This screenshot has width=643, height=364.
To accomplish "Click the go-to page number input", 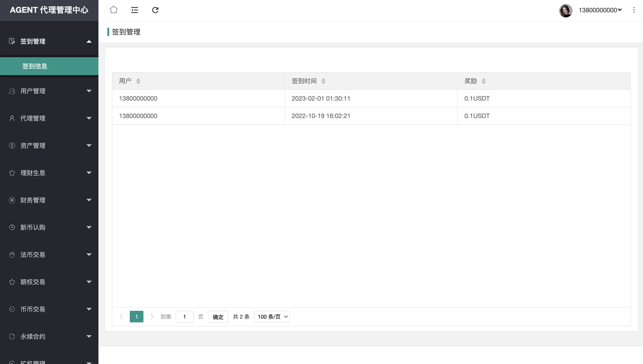I will point(184,317).
